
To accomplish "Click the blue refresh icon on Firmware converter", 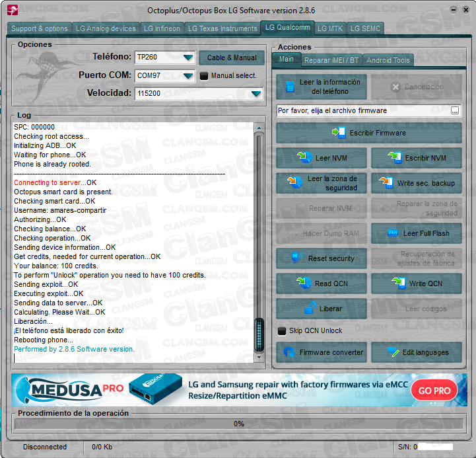I will 289,352.
